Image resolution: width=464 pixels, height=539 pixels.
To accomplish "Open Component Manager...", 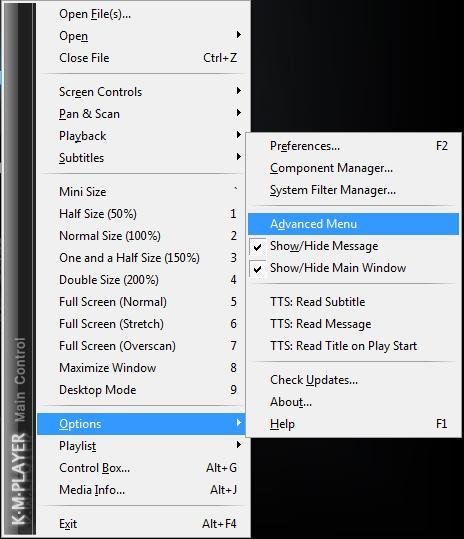I will pos(353,168).
